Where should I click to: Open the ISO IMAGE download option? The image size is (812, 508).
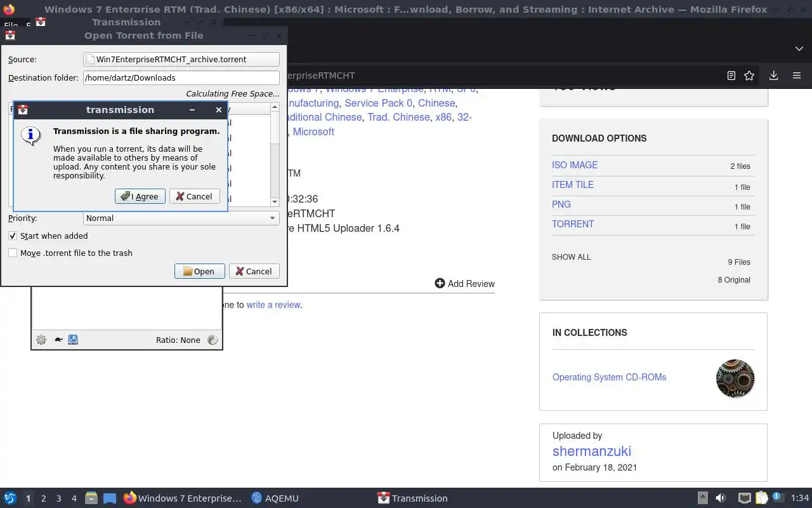tap(575, 165)
